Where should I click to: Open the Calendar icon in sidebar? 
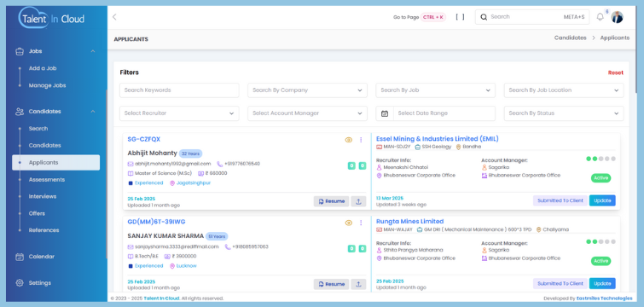coord(20,257)
